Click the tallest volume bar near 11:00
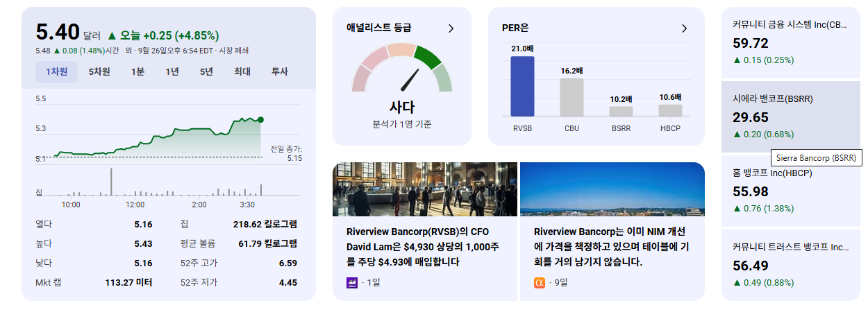 tap(110, 182)
